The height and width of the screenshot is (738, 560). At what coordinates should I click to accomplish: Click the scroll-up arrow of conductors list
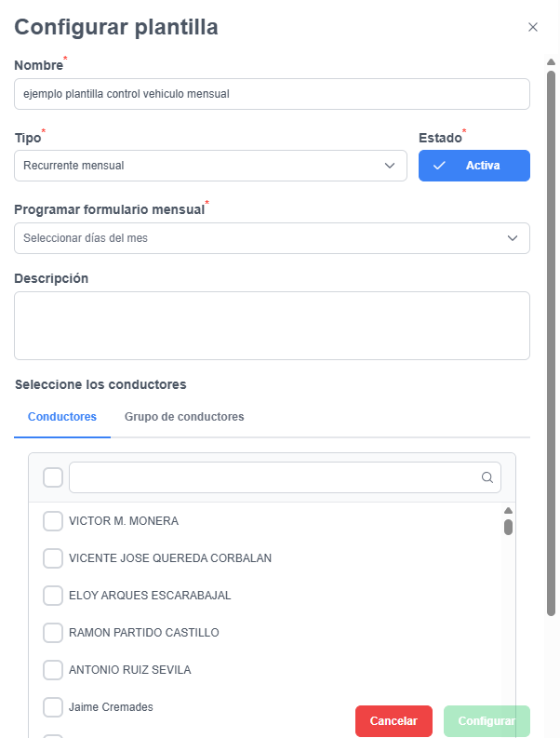(x=508, y=511)
